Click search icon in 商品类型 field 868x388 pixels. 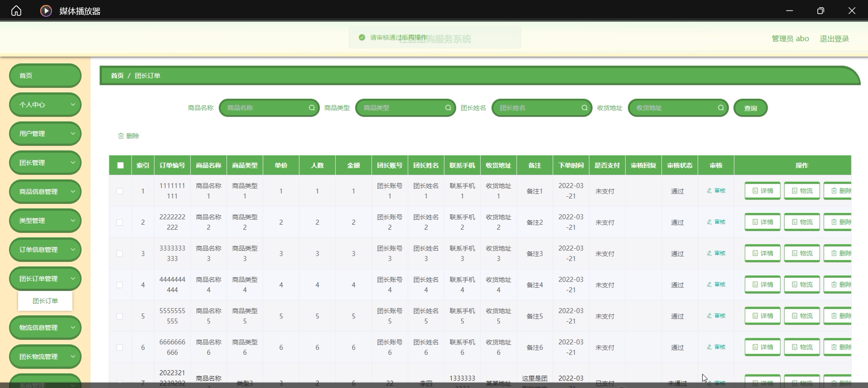448,108
